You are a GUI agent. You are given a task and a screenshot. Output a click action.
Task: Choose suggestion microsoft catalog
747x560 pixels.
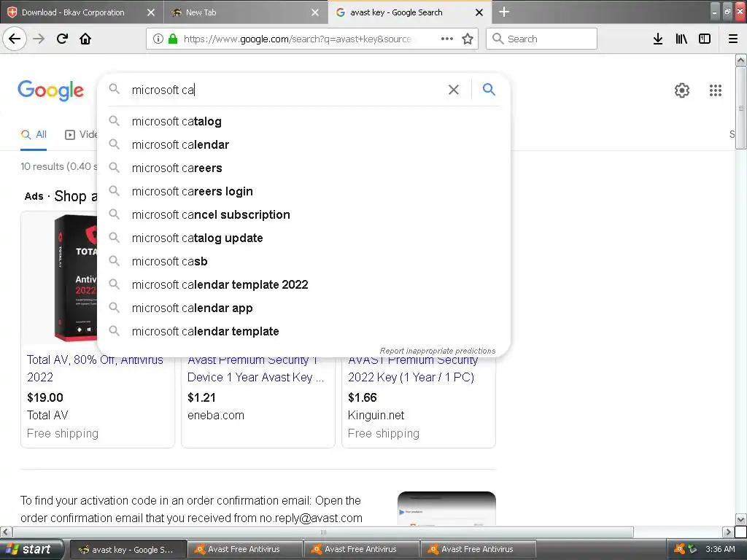coord(303,122)
